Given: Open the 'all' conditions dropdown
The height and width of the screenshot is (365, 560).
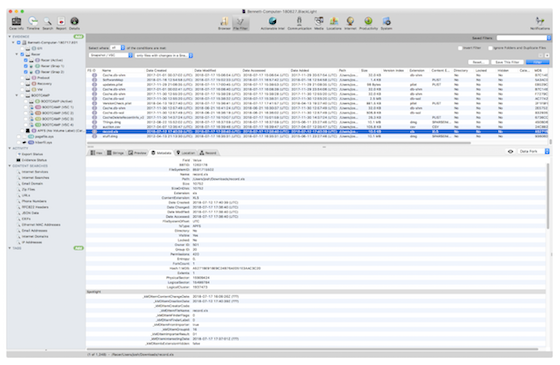Looking at the screenshot, I should (x=118, y=48).
